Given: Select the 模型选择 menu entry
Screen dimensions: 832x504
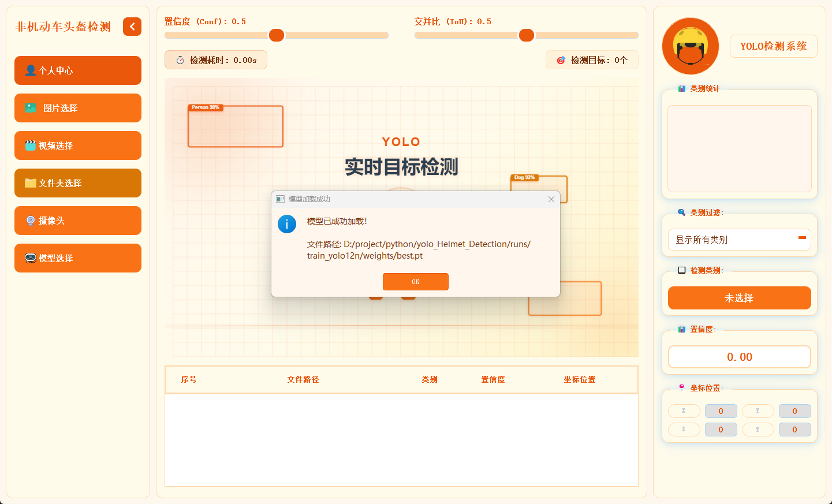Looking at the screenshot, I should [x=77, y=258].
